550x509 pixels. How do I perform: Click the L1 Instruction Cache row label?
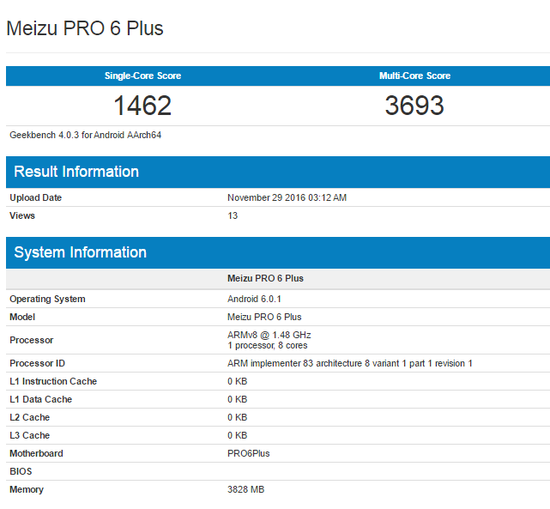[53, 381]
